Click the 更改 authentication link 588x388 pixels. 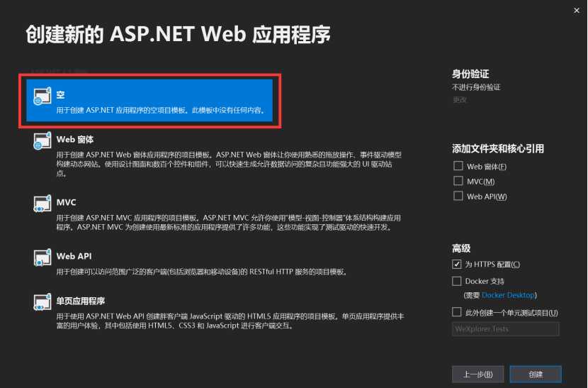pyautogui.click(x=459, y=99)
